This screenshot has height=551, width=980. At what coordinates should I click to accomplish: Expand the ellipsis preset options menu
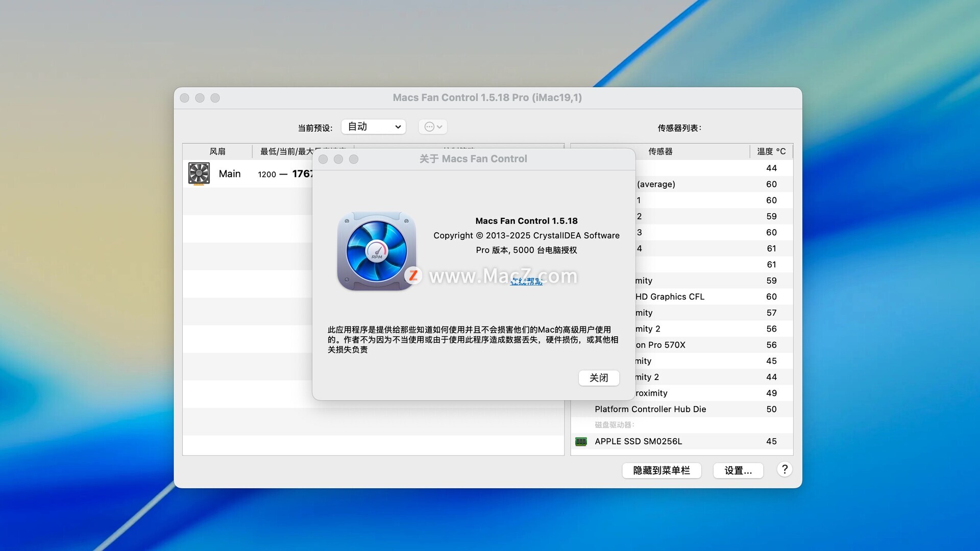click(x=433, y=127)
